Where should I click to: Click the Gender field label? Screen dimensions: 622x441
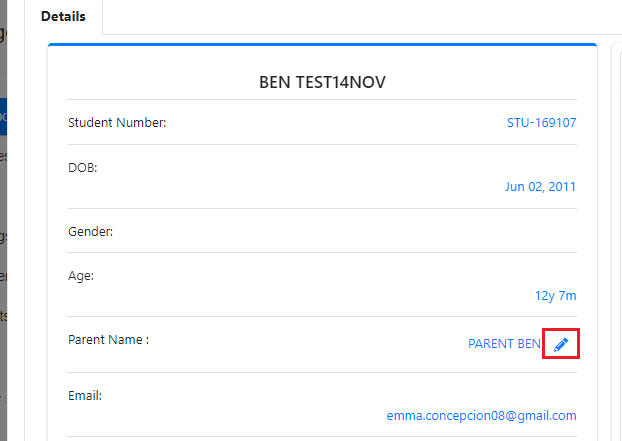coord(90,232)
